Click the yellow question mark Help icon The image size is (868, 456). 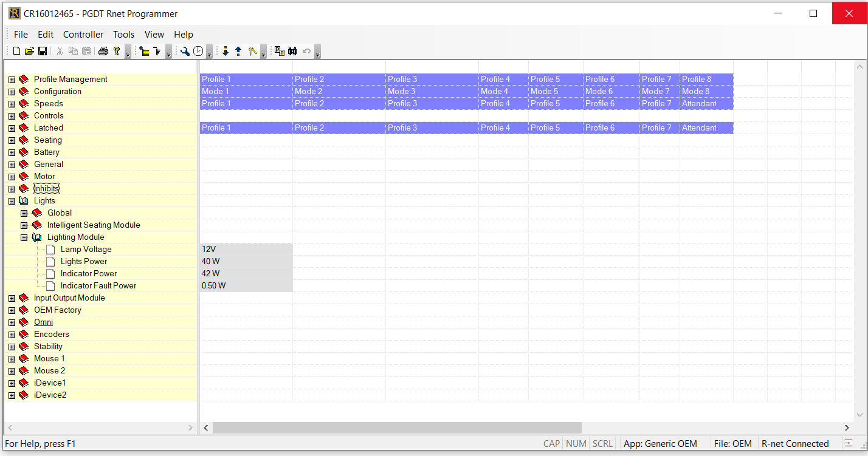(x=117, y=52)
